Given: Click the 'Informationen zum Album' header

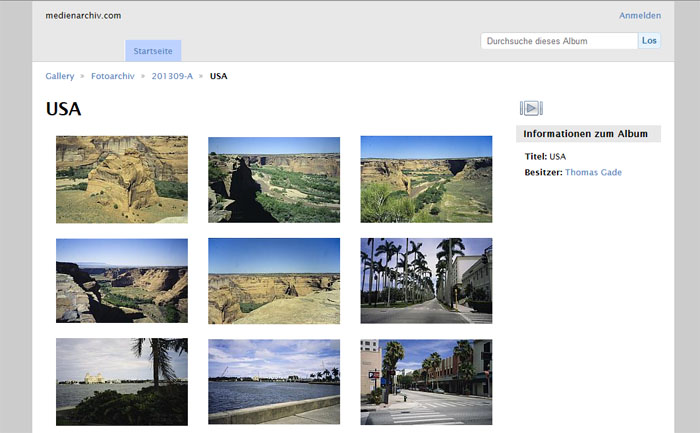Looking at the screenshot, I should click(x=588, y=133).
